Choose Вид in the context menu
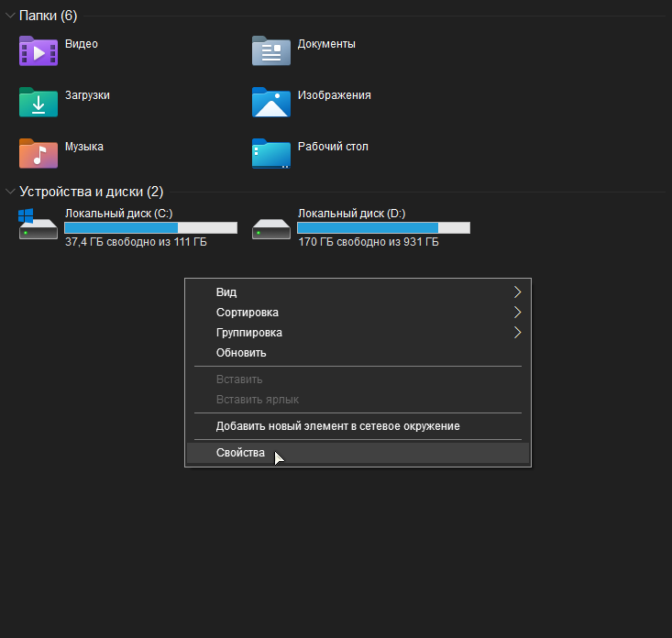The image size is (672, 638). point(358,292)
